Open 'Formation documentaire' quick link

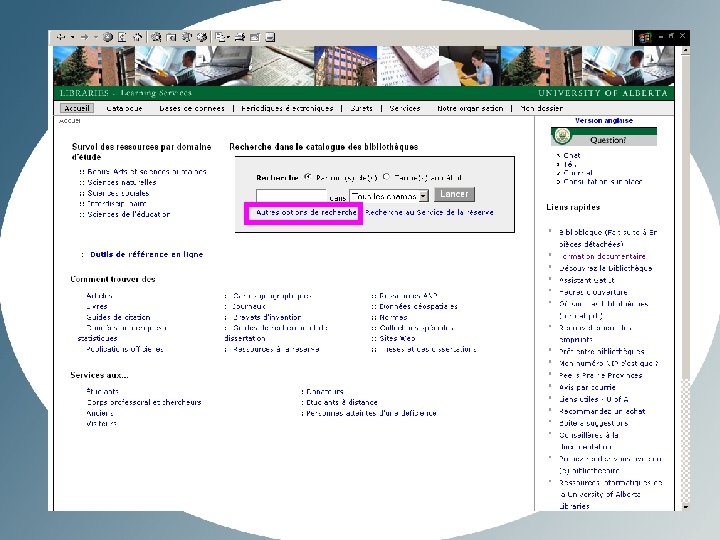click(x=602, y=256)
